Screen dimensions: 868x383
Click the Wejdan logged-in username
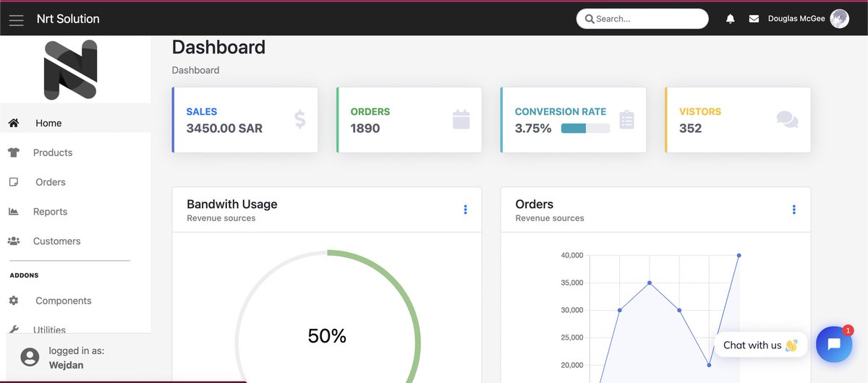(66, 365)
